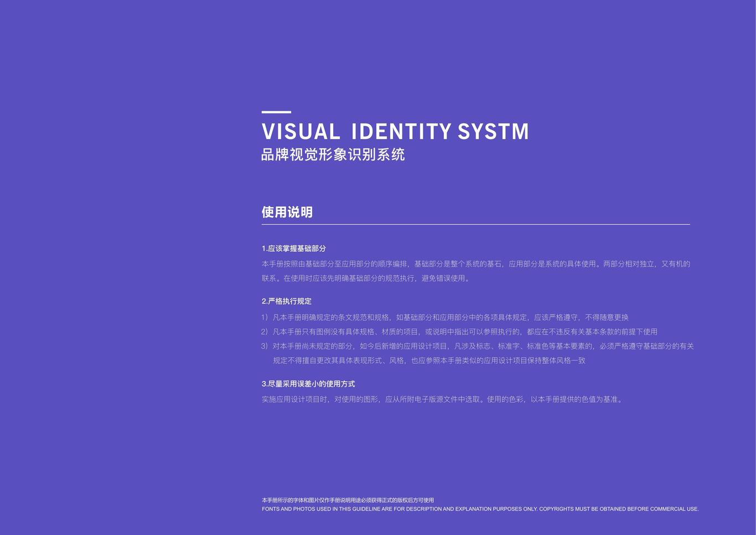Click the subtitle '品牌视觉形象识别系统'

pos(333,155)
